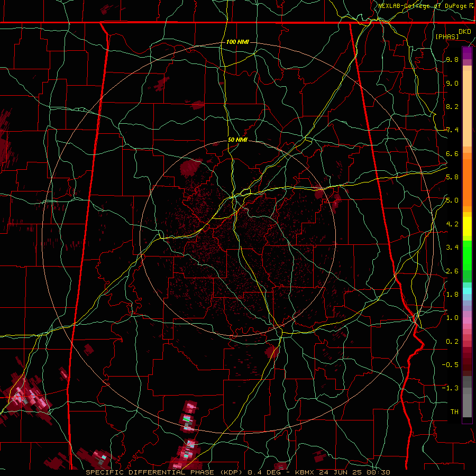Click the 24 JUN 25 00:30 timestamp
The width and height of the screenshot is (476, 476).
[x=354, y=472]
